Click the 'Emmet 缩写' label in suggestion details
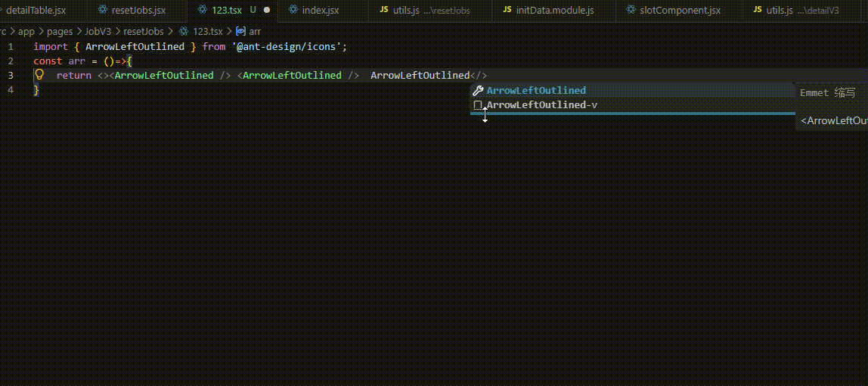Screen dimensions: 868x386 pyautogui.click(x=828, y=92)
